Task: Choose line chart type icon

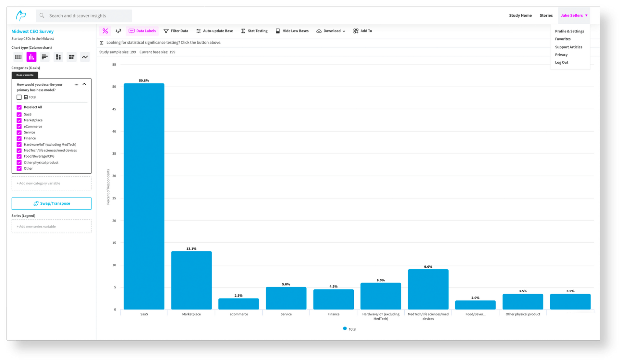Action: pyautogui.click(x=85, y=57)
